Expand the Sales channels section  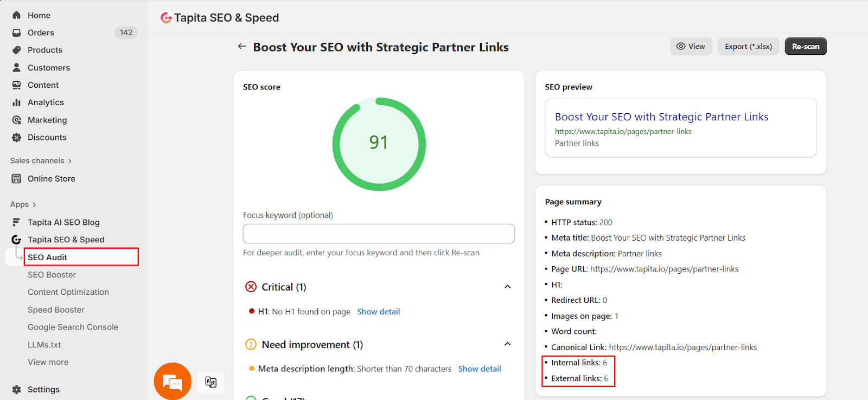point(41,160)
